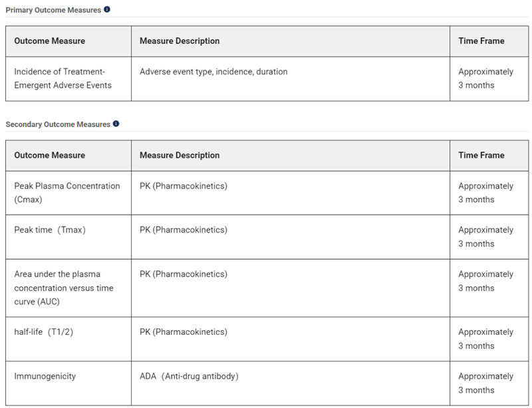Click the ADA (Anti-drug antibody) description
Screen dimensions: 532x408
[189, 376]
